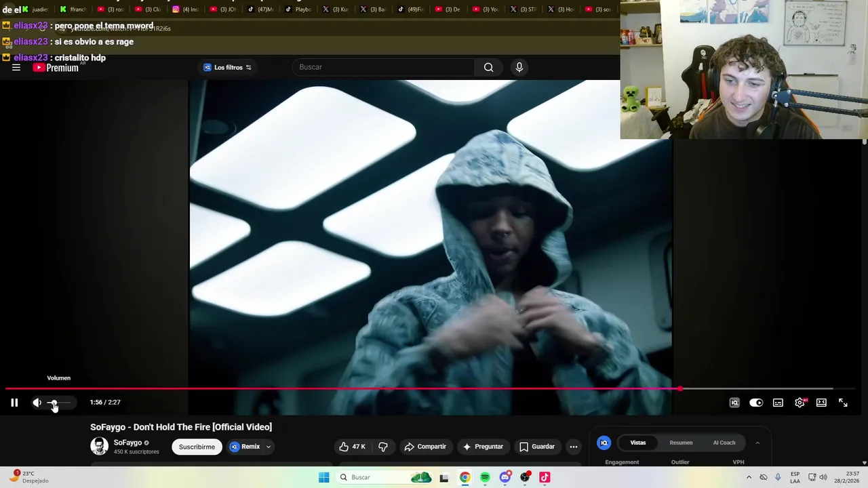Image resolution: width=868 pixels, height=488 pixels.
Task: Open the Windows Start menu
Action: point(323,477)
